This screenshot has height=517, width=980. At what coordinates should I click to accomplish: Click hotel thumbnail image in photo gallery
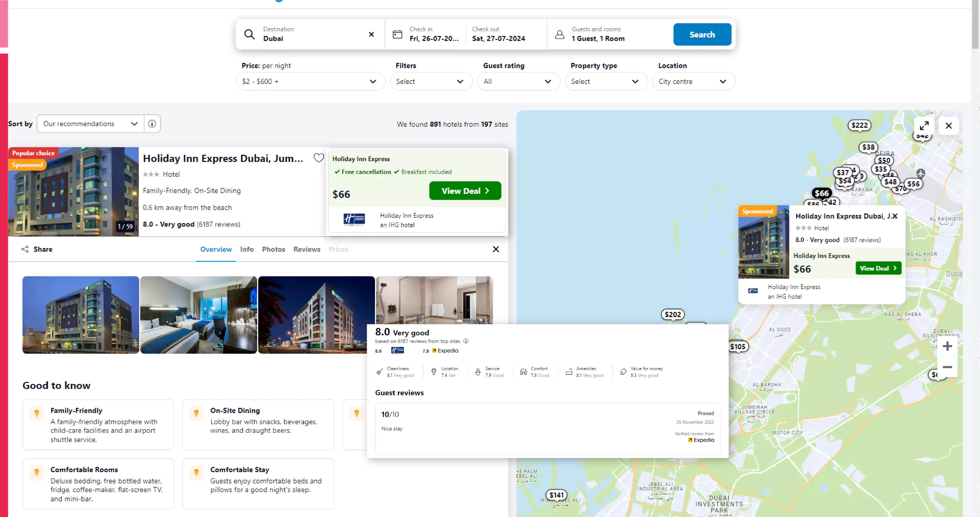pyautogui.click(x=80, y=314)
